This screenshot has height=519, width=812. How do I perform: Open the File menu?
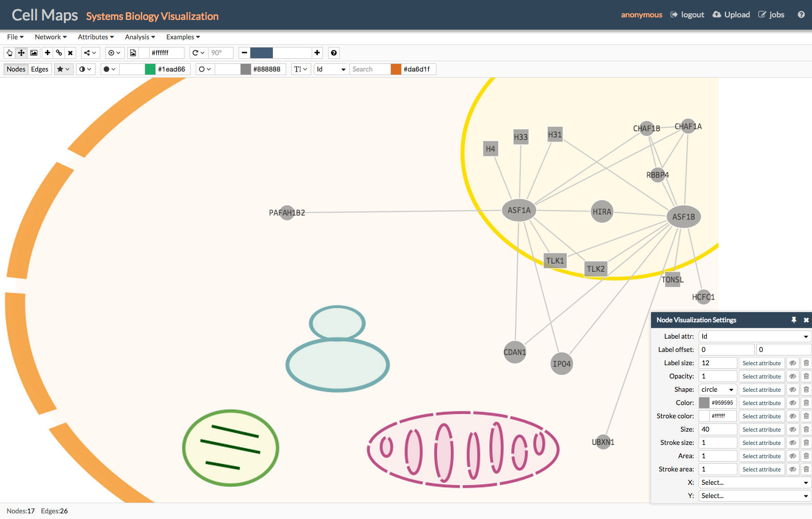coord(15,37)
